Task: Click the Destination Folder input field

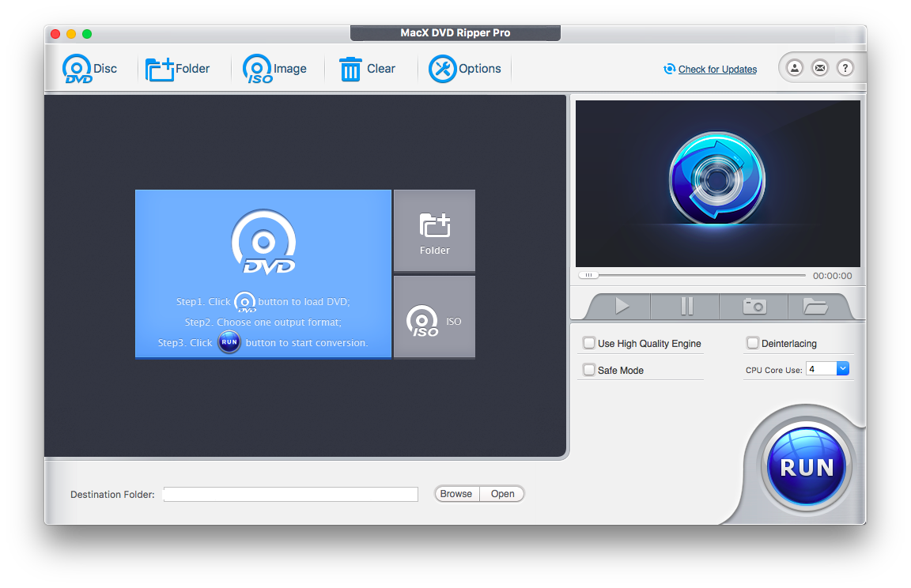Action: pos(290,494)
